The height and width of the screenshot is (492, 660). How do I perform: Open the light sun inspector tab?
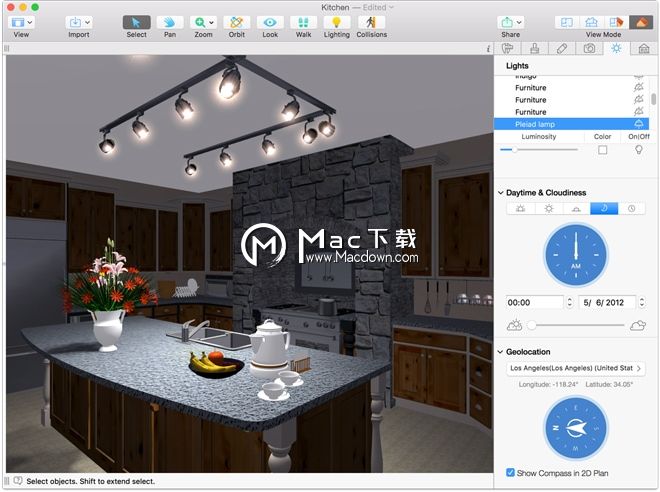click(616, 48)
